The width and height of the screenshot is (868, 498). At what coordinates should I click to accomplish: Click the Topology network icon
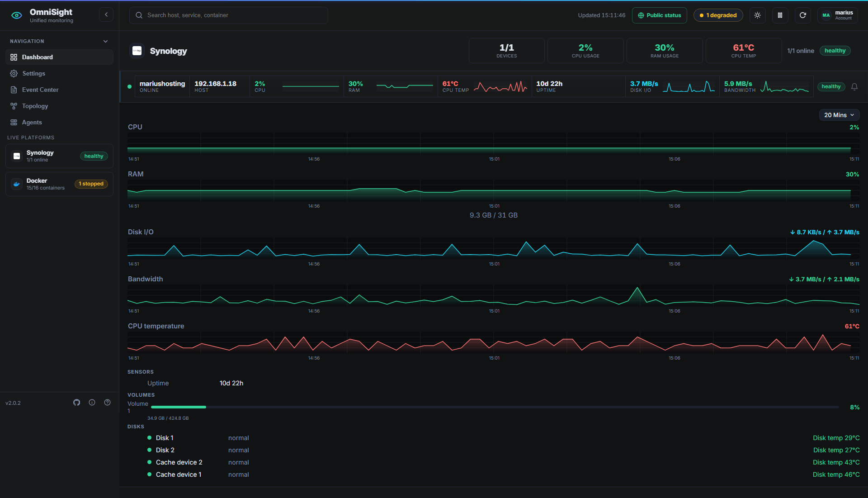tap(14, 106)
